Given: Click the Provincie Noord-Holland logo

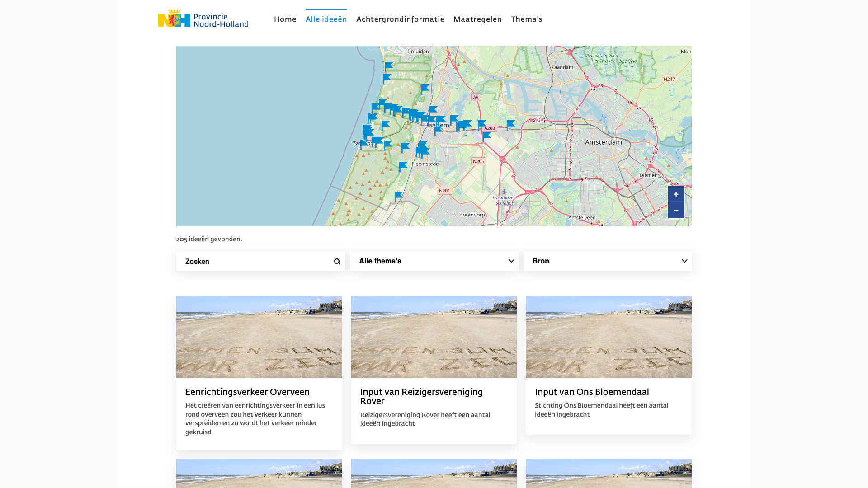Looking at the screenshot, I should (203, 19).
